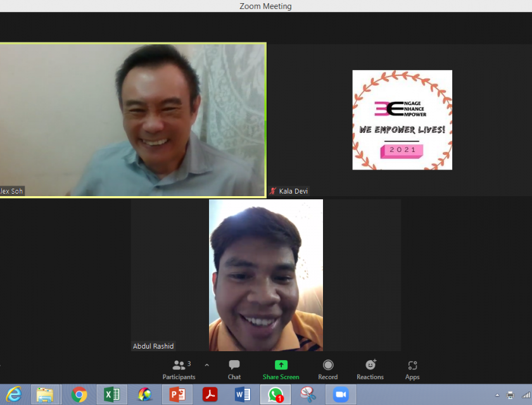Open Internet Explorer from the taskbar
Image resolution: width=532 pixels, height=405 pixels.
tap(13, 395)
